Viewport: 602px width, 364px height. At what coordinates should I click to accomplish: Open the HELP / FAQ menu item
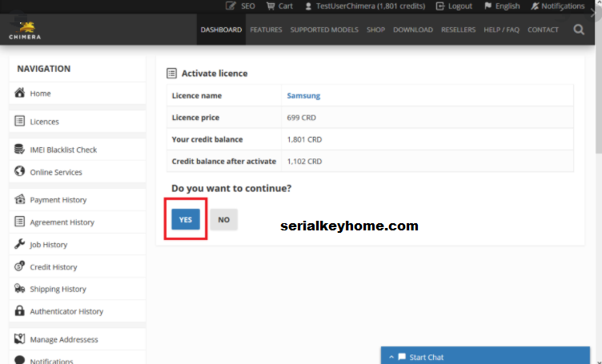coord(501,30)
